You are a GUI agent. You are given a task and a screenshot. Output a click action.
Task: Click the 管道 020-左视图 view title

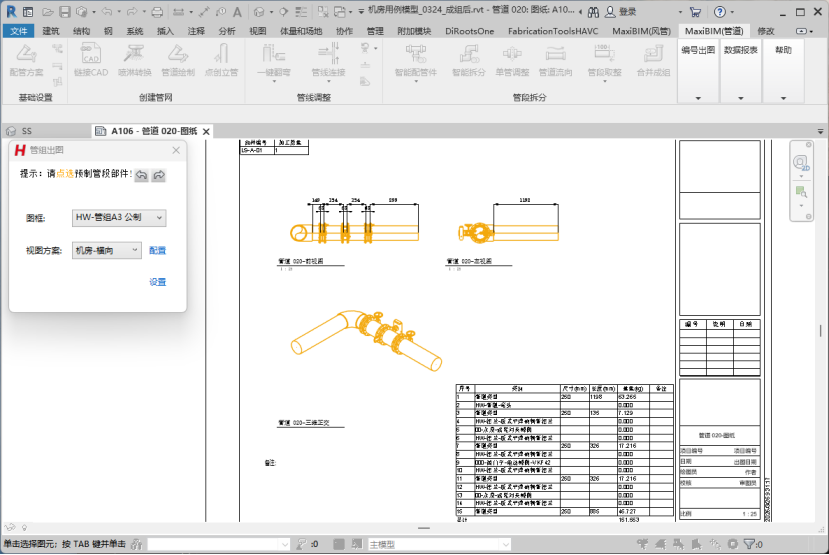(469, 261)
